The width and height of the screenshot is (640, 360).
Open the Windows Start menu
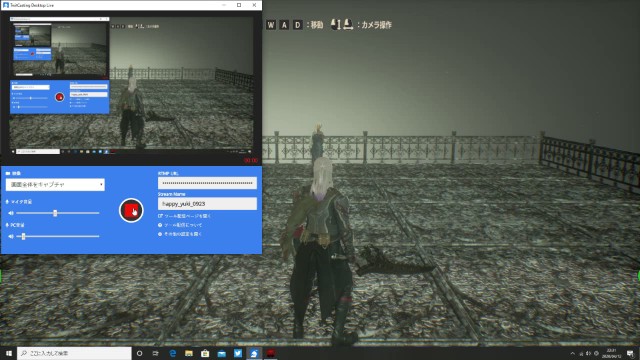tap(9, 353)
